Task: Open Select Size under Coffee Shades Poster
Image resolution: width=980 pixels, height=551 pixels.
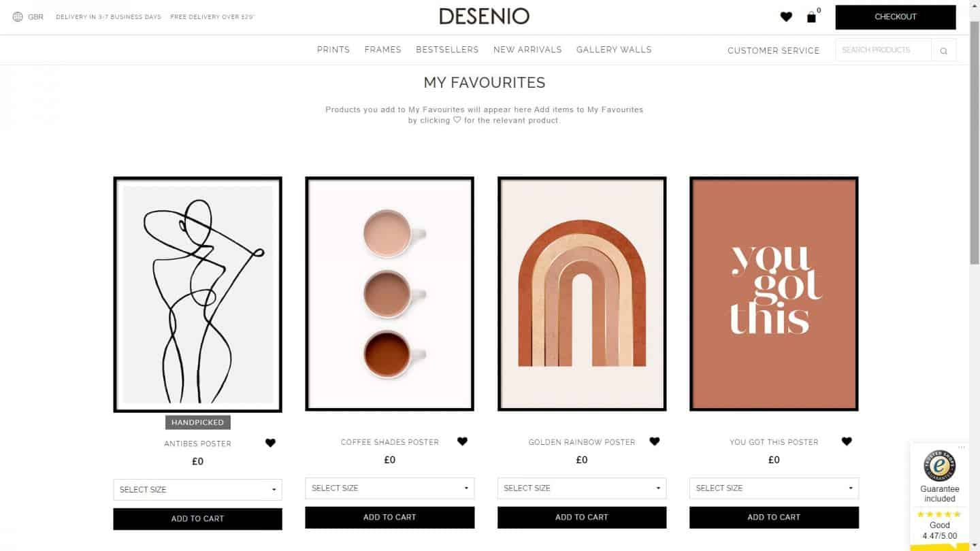Action: pos(389,488)
